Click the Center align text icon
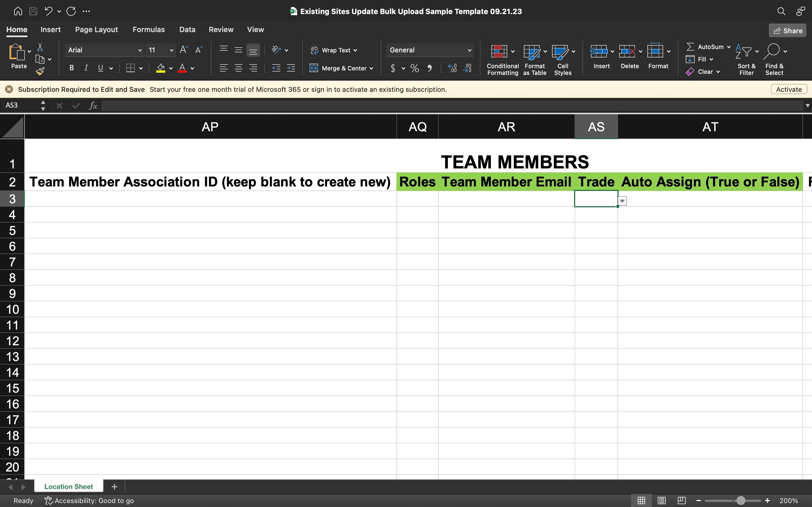The width and height of the screenshot is (812, 507). pyautogui.click(x=238, y=68)
